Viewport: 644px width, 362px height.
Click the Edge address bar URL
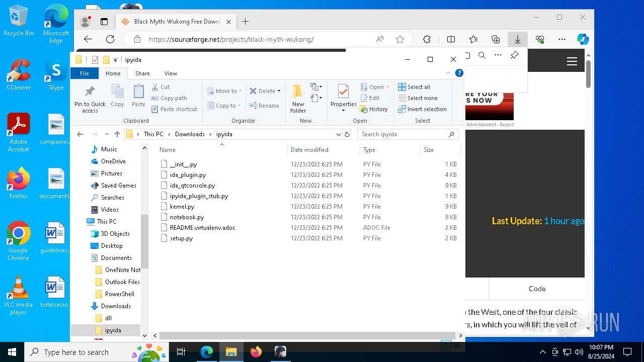(231, 39)
